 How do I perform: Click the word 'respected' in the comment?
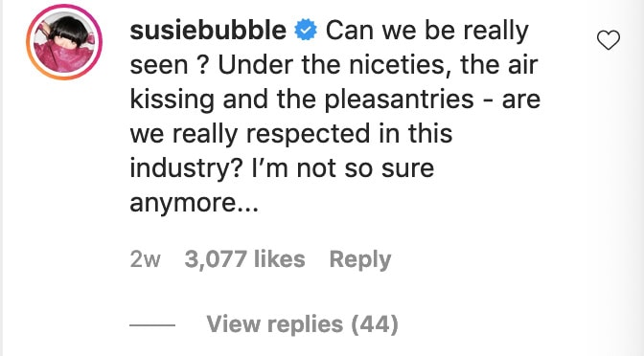pyautogui.click(x=308, y=135)
